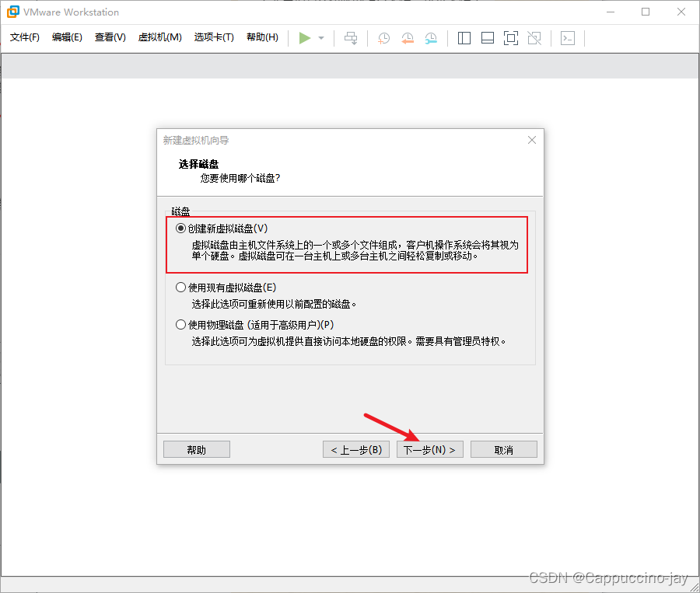Open the 虚拟机(M) menu
This screenshot has width=700, height=593.
tap(159, 37)
